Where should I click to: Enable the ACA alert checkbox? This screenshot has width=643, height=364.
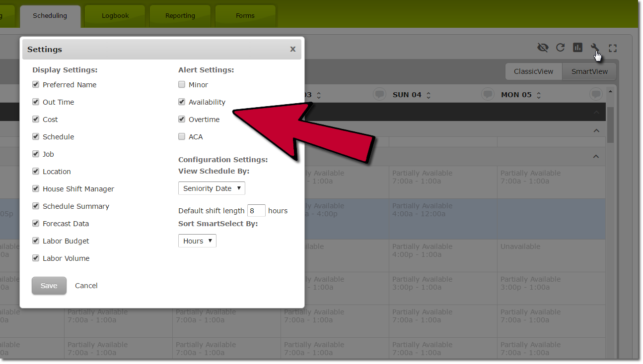coord(182,136)
